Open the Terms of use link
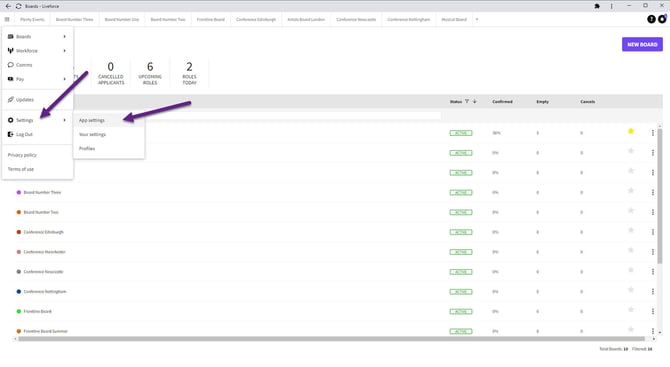670x367 pixels. click(21, 169)
